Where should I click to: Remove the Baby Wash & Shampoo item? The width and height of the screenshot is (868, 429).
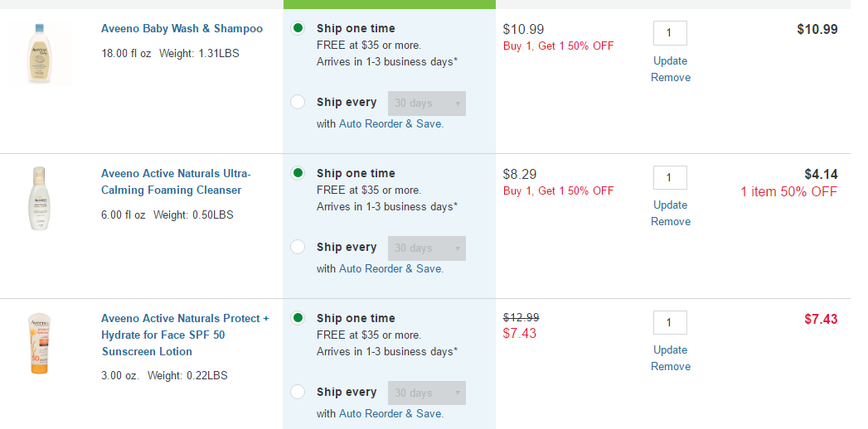pos(670,77)
